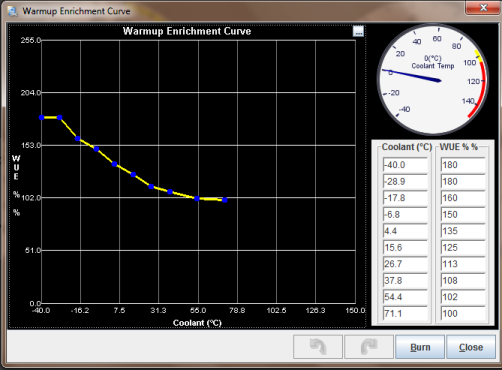The width and height of the screenshot is (502, 370).
Task: Open the graph options ellipsis icon
Action: (358, 31)
